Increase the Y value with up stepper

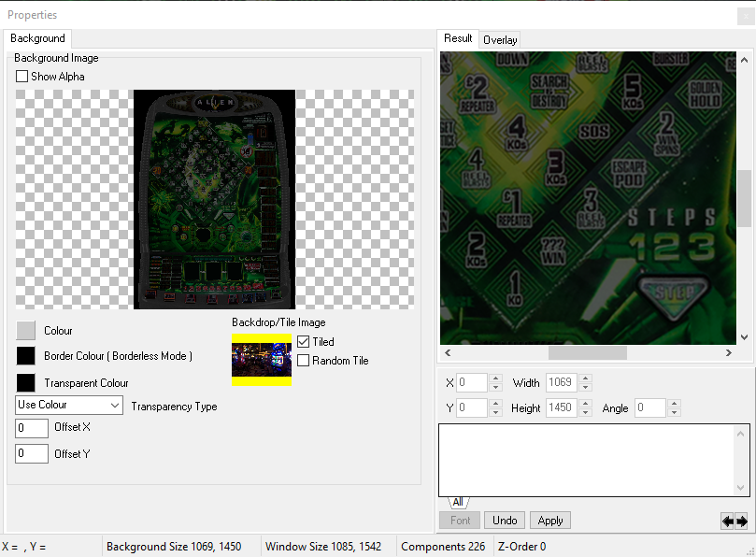click(x=495, y=404)
